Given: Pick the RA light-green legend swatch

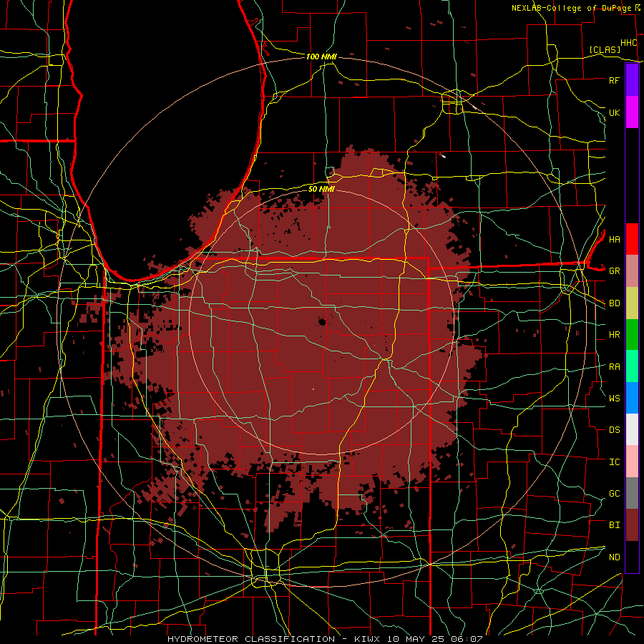Looking at the screenshot, I should click(632, 366).
